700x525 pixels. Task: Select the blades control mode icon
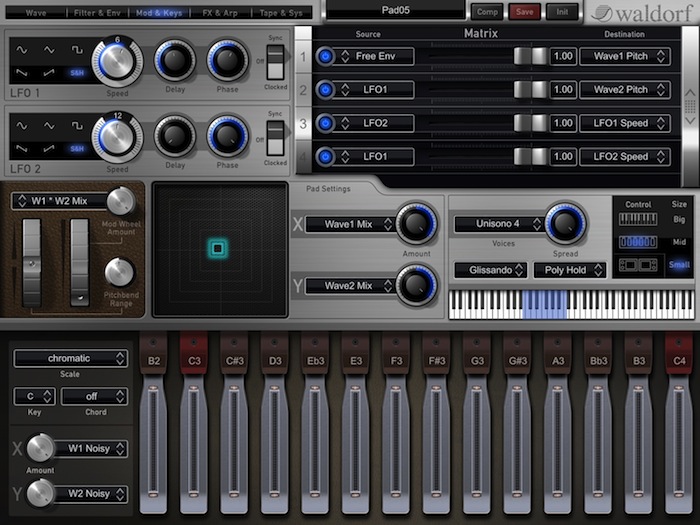(x=638, y=242)
